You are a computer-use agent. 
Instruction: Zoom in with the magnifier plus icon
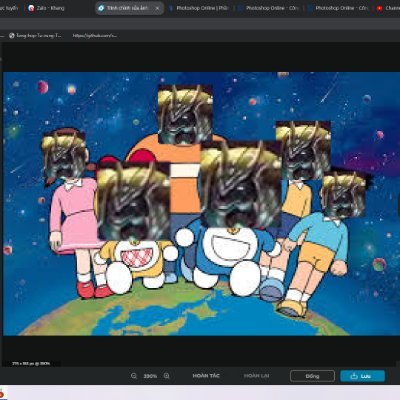167,376
